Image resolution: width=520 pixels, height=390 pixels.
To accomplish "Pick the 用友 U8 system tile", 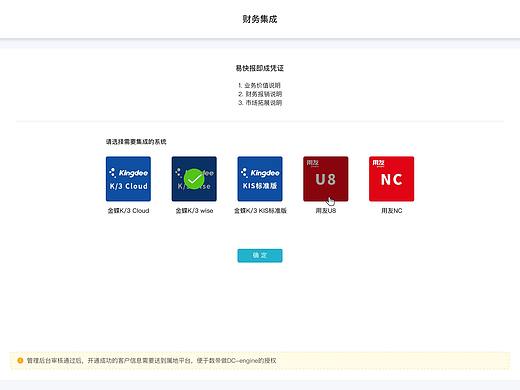I will (326, 179).
